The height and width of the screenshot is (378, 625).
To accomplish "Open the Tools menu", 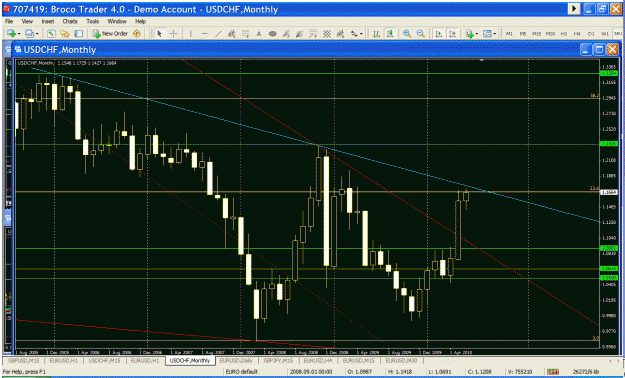I will point(92,21).
